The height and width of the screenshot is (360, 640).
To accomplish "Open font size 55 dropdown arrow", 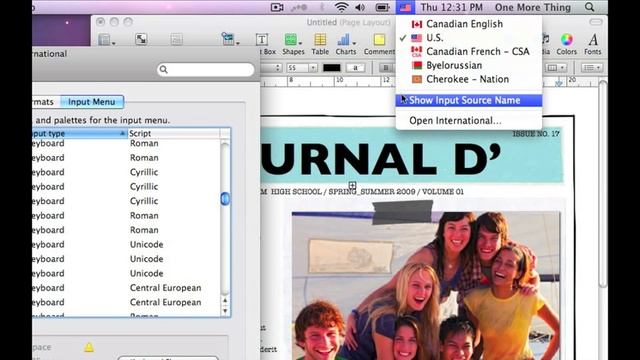I will pyautogui.click(x=313, y=68).
